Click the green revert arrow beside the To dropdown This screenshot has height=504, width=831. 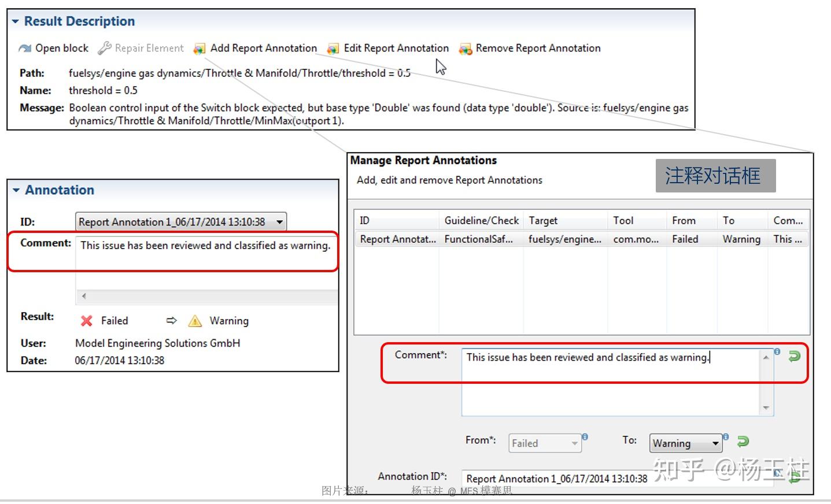743,442
